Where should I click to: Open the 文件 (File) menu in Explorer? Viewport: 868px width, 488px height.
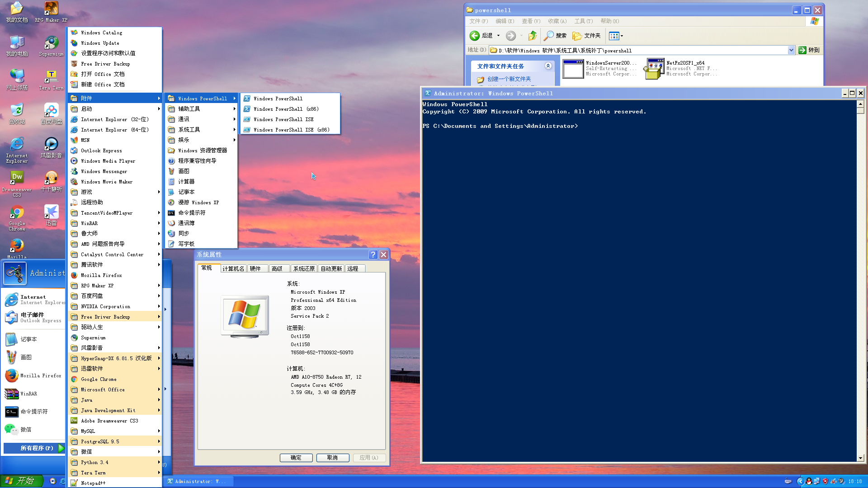point(478,21)
